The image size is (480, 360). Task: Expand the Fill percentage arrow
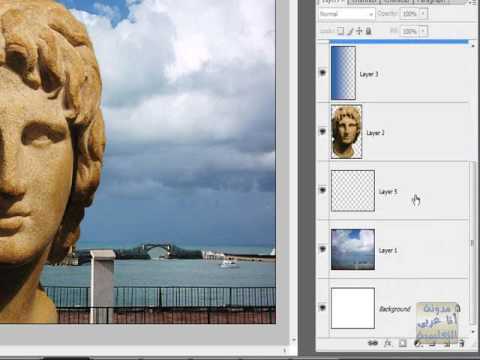423,31
